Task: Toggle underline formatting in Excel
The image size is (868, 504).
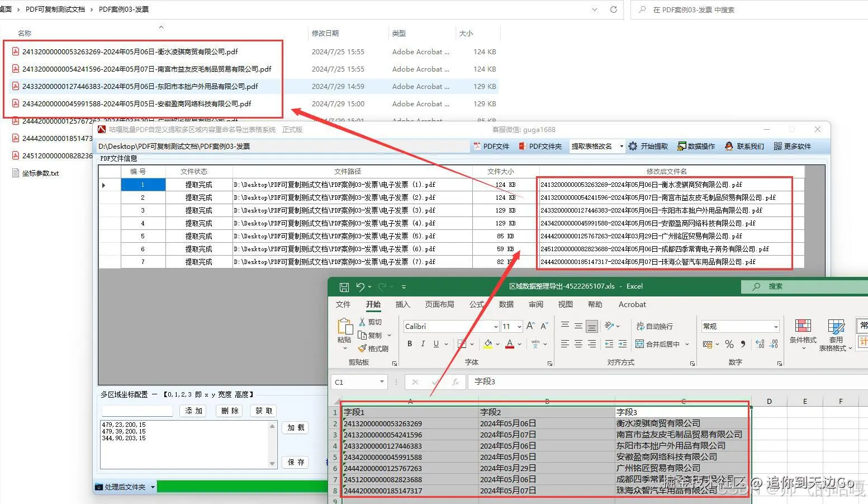Action: [x=436, y=344]
